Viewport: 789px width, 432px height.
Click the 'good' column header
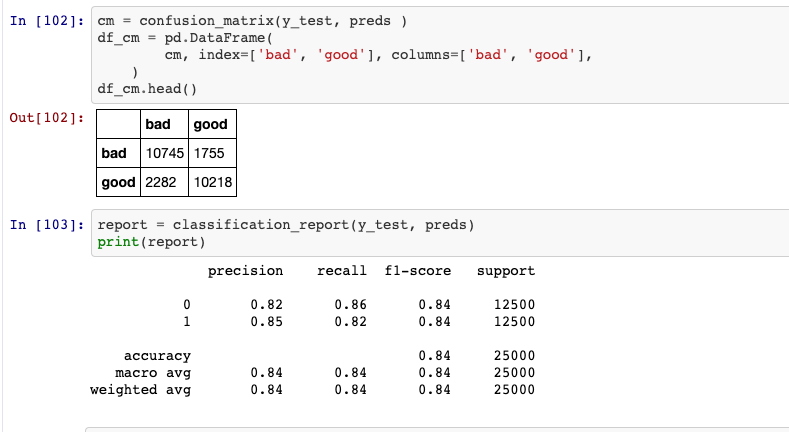pyautogui.click(x=212, y=124)
